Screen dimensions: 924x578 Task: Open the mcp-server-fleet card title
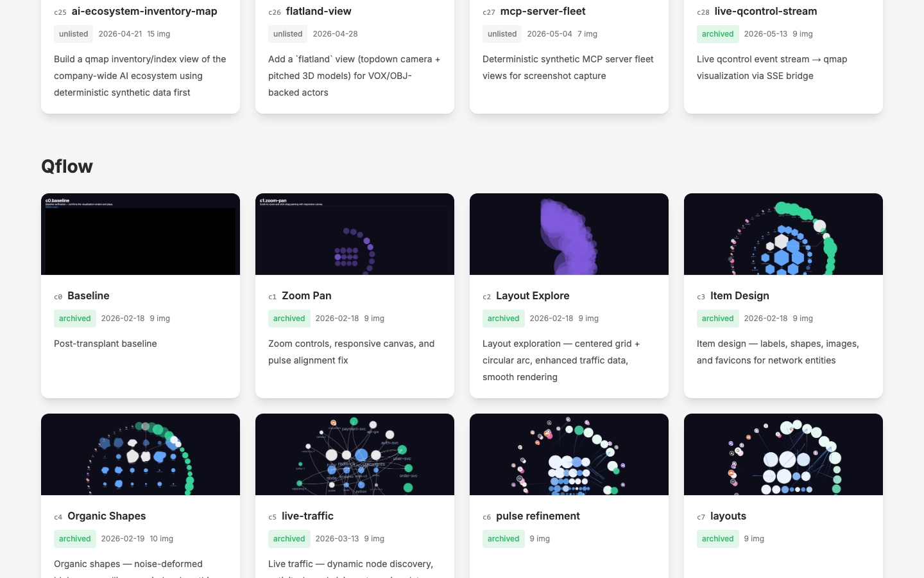pyautogui.click(x=543, y=11)
